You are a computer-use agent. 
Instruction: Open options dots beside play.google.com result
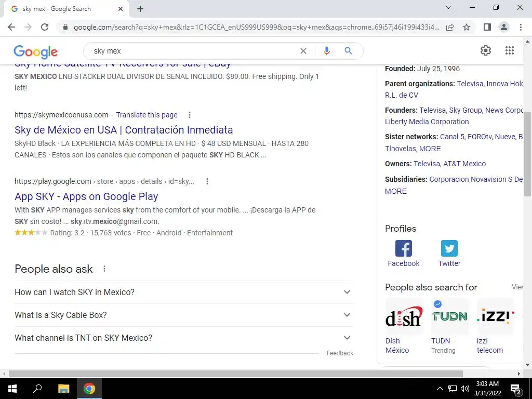point(207,181)
